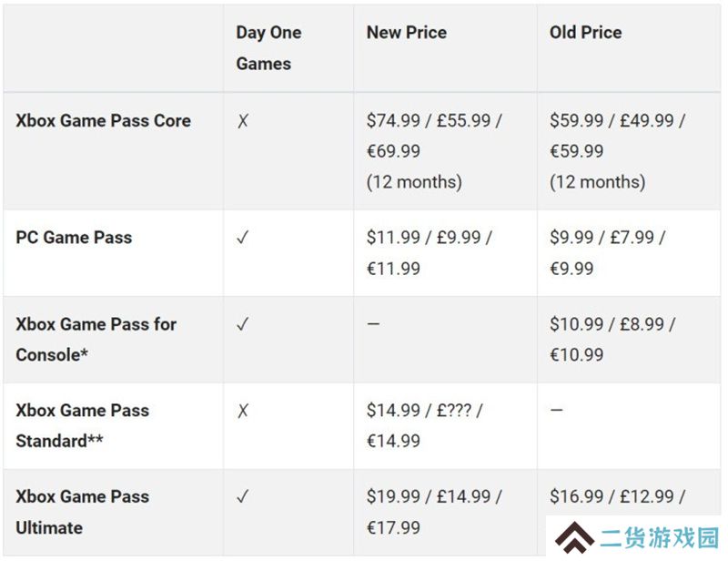Click the double-chevron watermark logo icon

(x=574, y=537)
